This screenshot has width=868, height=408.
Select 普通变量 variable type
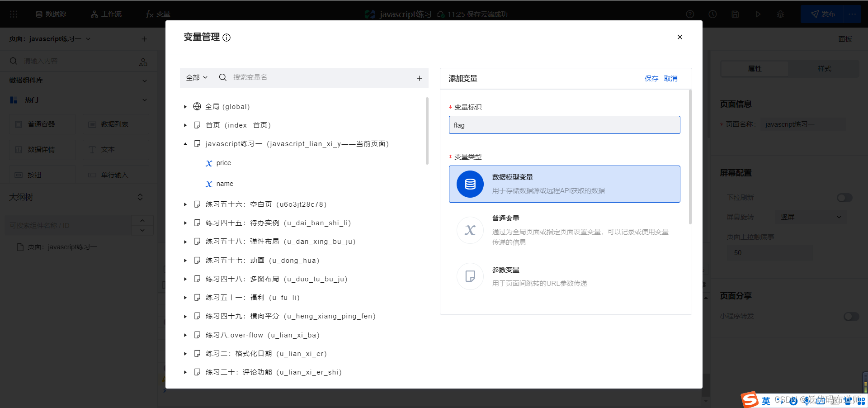pos(564,230)
